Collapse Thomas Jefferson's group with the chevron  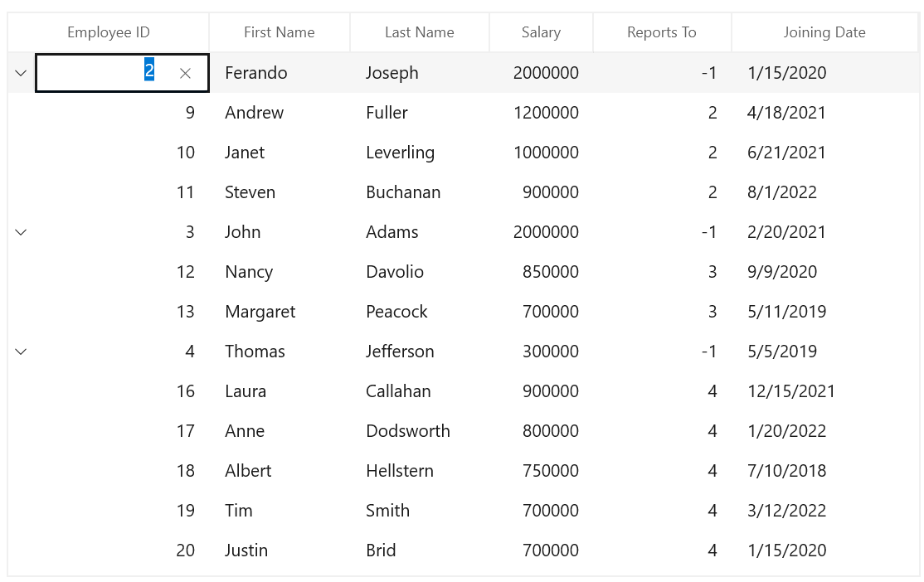[21, 352]
